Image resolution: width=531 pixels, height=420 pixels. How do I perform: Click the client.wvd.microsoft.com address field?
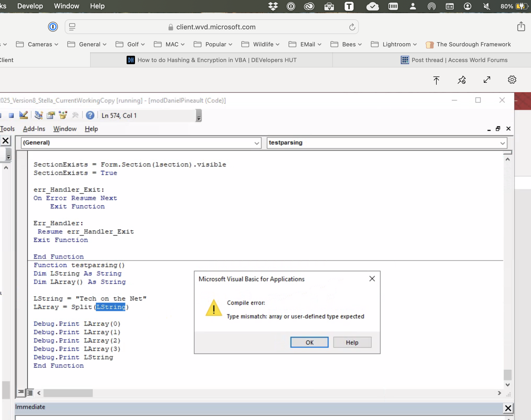point(212,27)
